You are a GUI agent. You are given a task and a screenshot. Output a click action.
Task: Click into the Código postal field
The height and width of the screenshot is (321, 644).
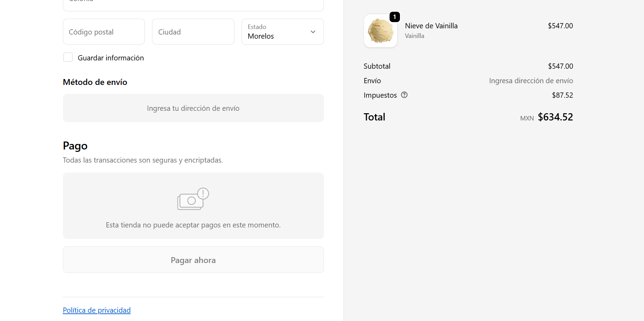104,32
